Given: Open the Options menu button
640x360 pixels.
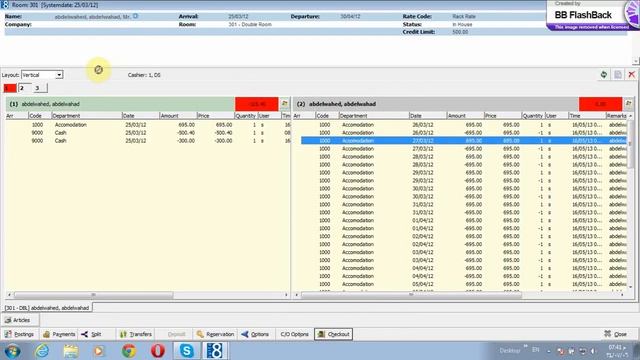Looking at the screenshot, I should (255, 334).
